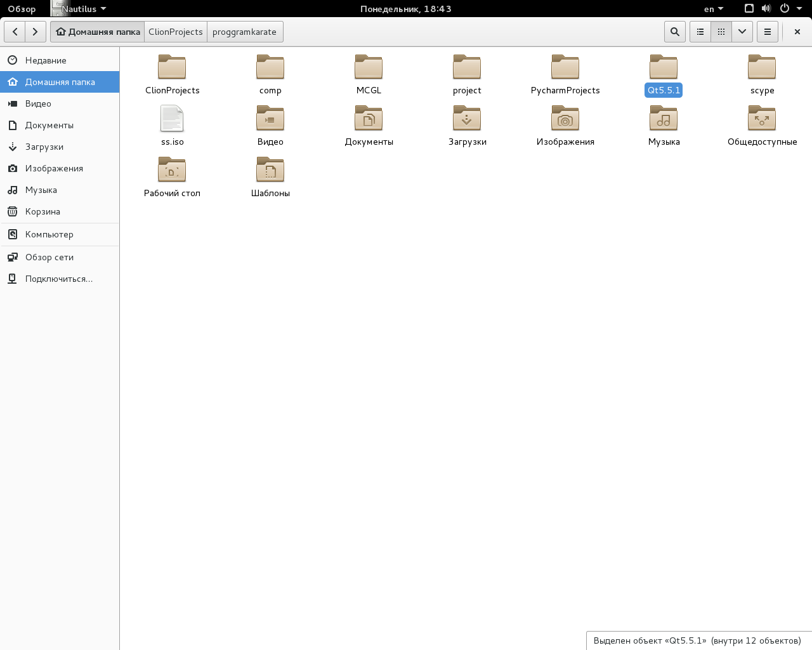Screen dimensions: 812x650
Task: Click the top bar window/accessibility icon
Action: pyautogui.click(x=749, y=9)
